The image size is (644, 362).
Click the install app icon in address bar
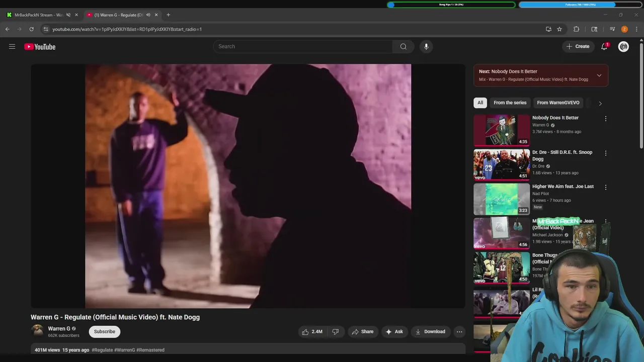pyautogui.click(x=548, y=29)
